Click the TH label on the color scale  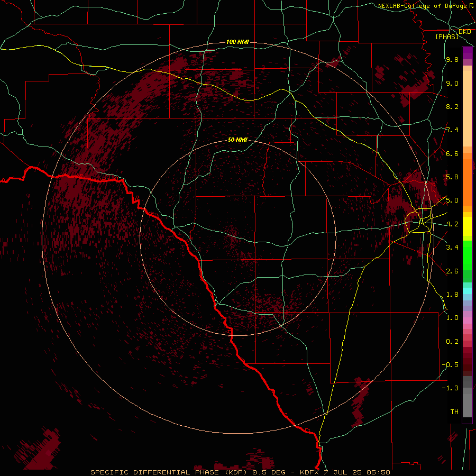tap(454, 412)
